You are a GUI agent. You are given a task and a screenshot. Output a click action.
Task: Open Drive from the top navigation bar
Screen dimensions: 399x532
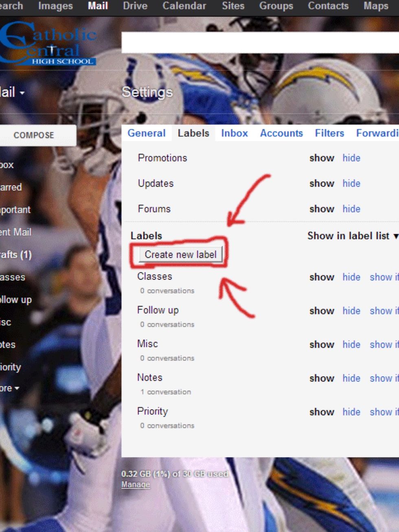tap(135, 6)
